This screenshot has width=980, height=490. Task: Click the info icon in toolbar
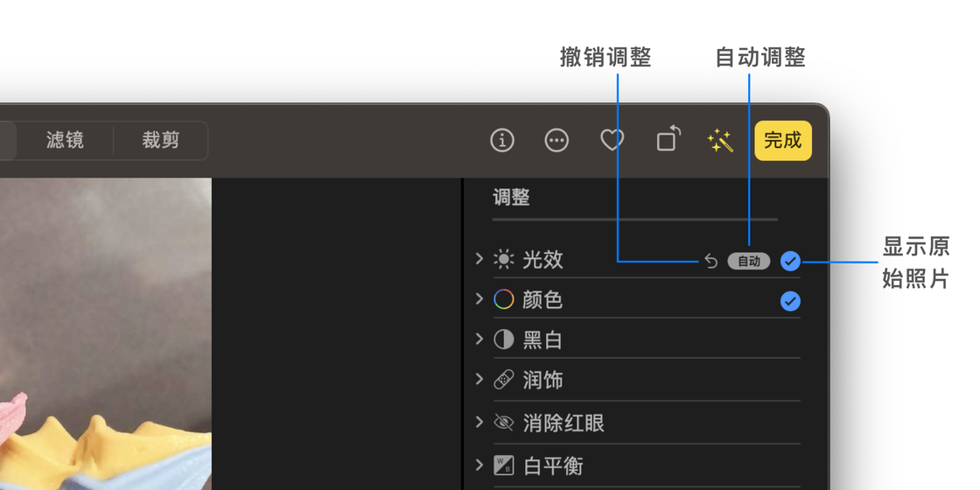pos(502,140)
